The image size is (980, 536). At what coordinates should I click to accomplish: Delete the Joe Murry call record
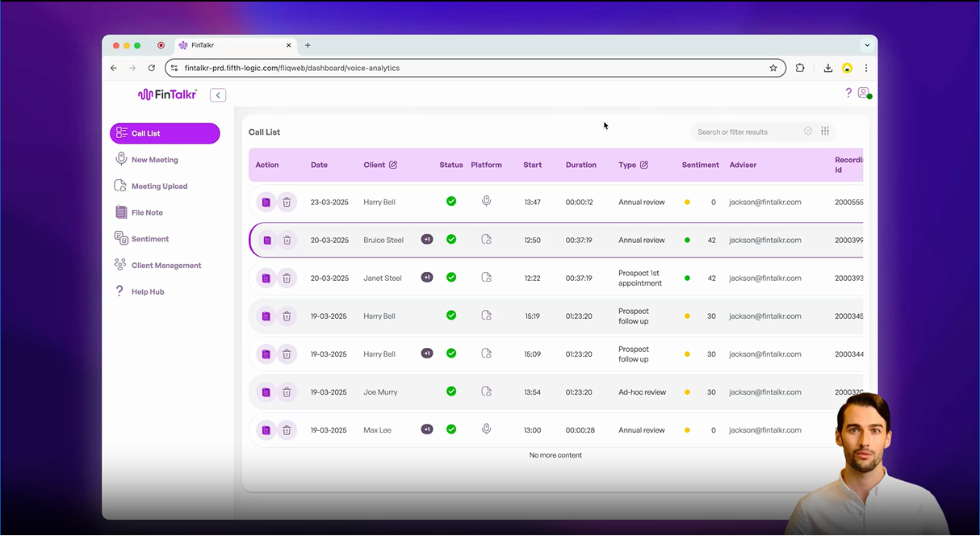tap(287, 392)
